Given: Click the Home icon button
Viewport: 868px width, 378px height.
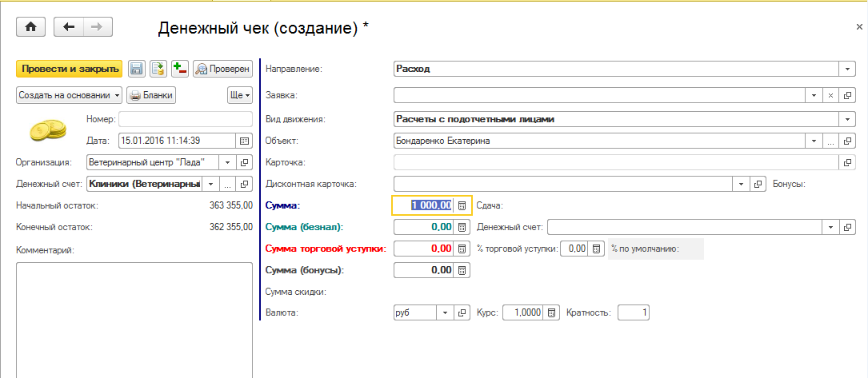Looking at the screenshot, I should (31, 27).
